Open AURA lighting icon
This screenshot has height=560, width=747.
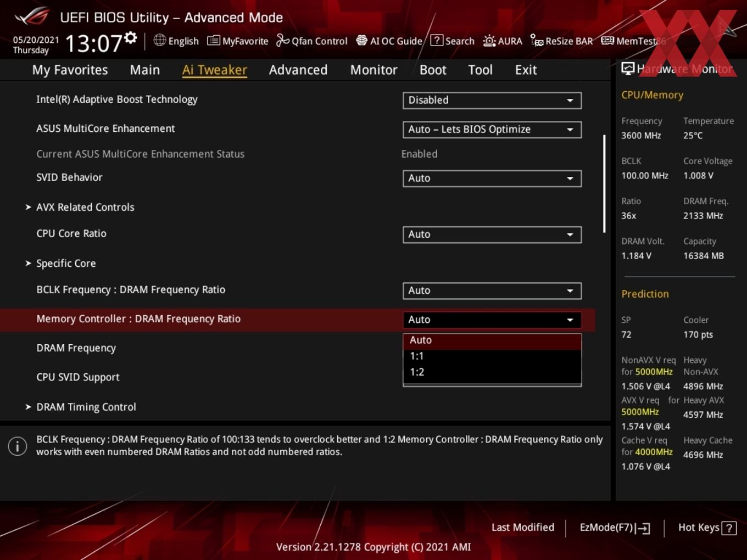(489, 41)
